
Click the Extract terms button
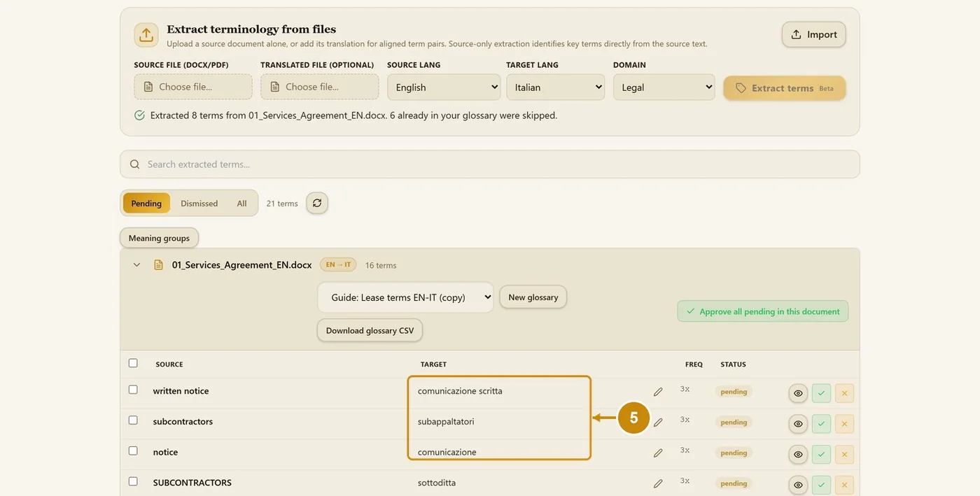click(x=784, y=88)
